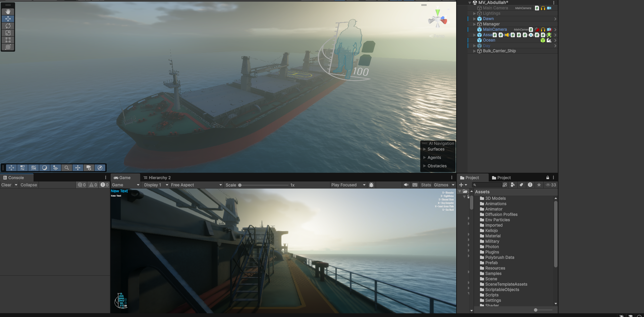Toggle hidden packages eye showing 33
The width and height of the screenshot is (644, 317).
(x=551, y=185)
